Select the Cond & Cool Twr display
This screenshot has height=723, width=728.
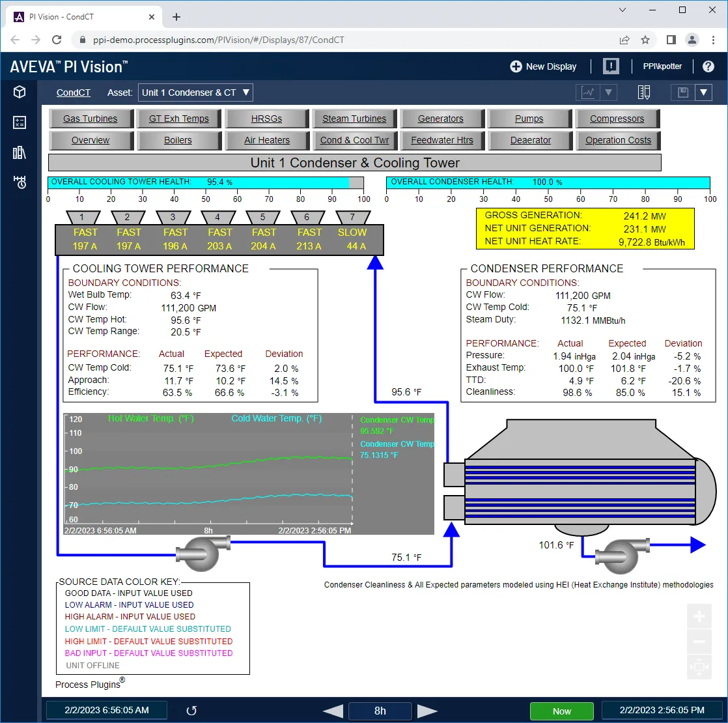(354, 140)
